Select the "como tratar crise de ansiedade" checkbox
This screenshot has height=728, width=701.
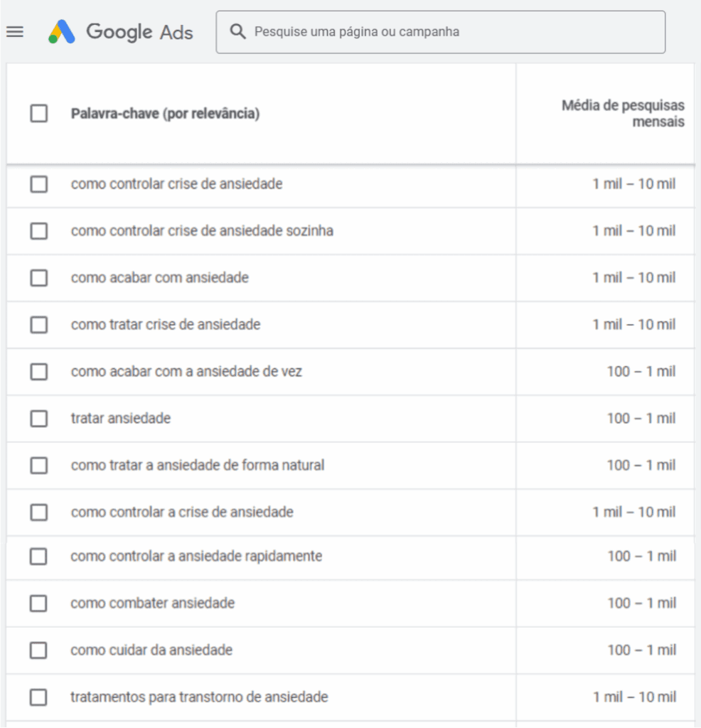coord(39,325)
